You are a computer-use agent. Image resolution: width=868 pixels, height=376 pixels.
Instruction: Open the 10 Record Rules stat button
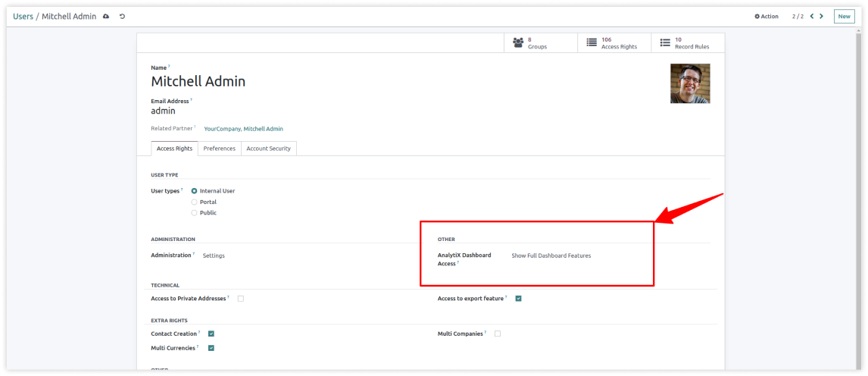coord(687,43)
